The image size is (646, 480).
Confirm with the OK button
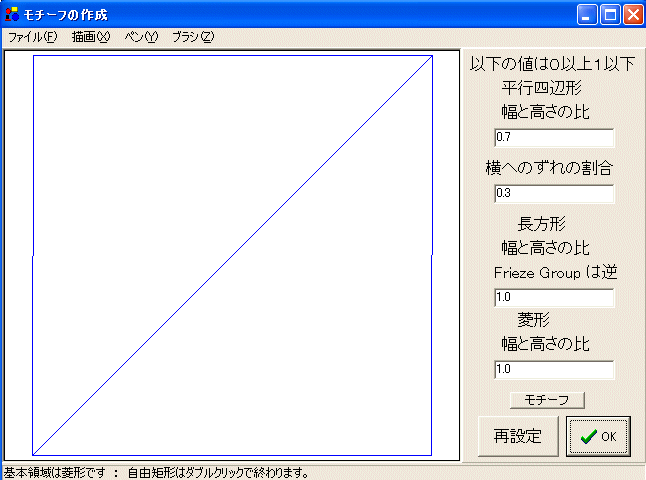pos(598,436)
